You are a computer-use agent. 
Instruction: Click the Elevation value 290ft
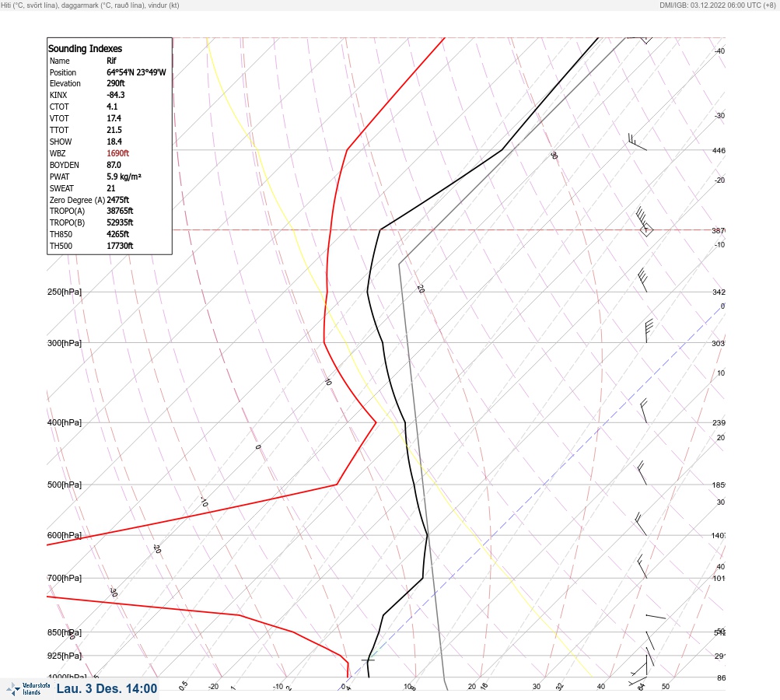[116, 83]
